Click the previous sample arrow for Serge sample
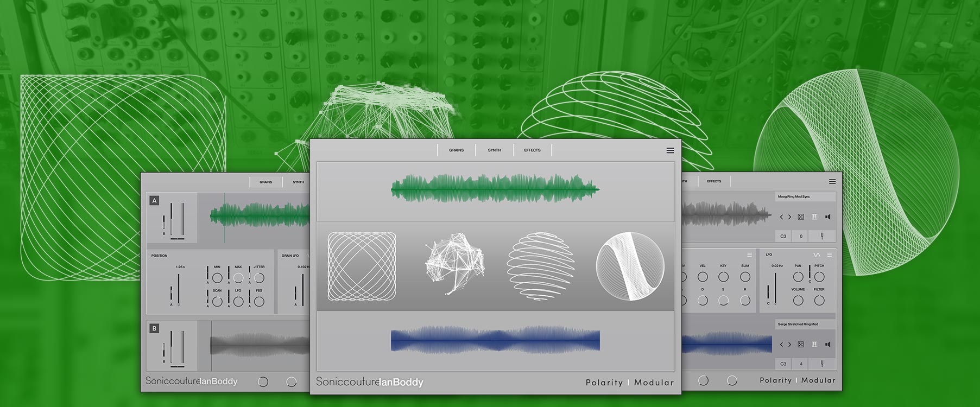This screenshot has height=407, width=980. pyautogui.click(x=782, y=345)
